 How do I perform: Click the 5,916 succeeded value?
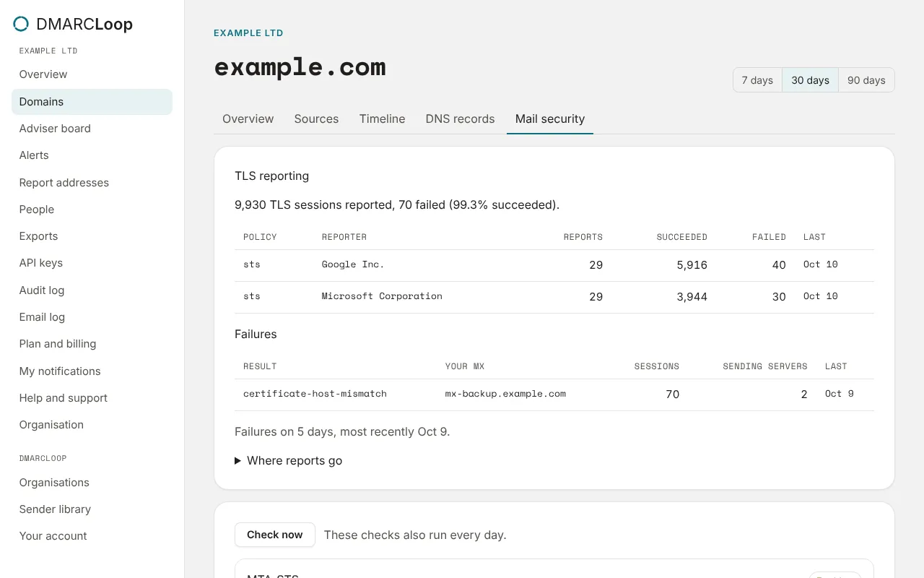tap(692, 265)
